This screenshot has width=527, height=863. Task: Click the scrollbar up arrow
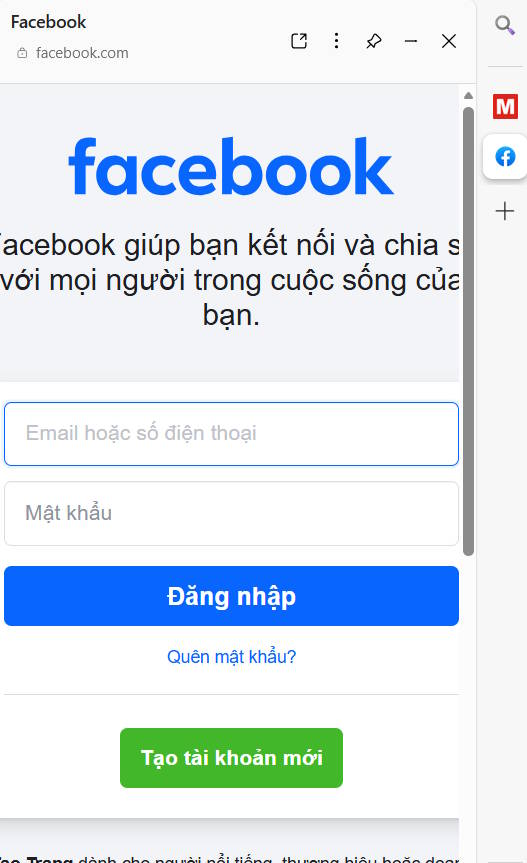pyautogui.click(x=468, y=96)
